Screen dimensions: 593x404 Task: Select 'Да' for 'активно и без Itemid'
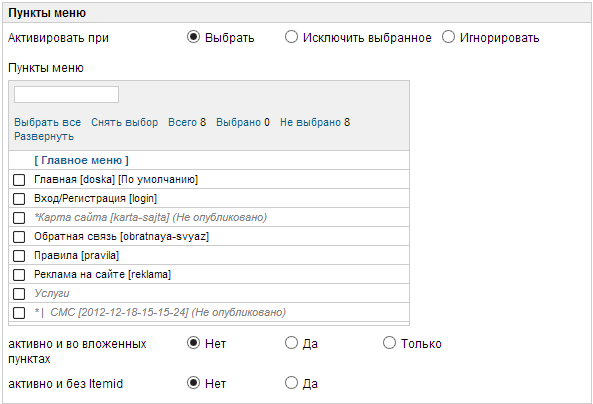pyautogui.click(x=291, y=383)
